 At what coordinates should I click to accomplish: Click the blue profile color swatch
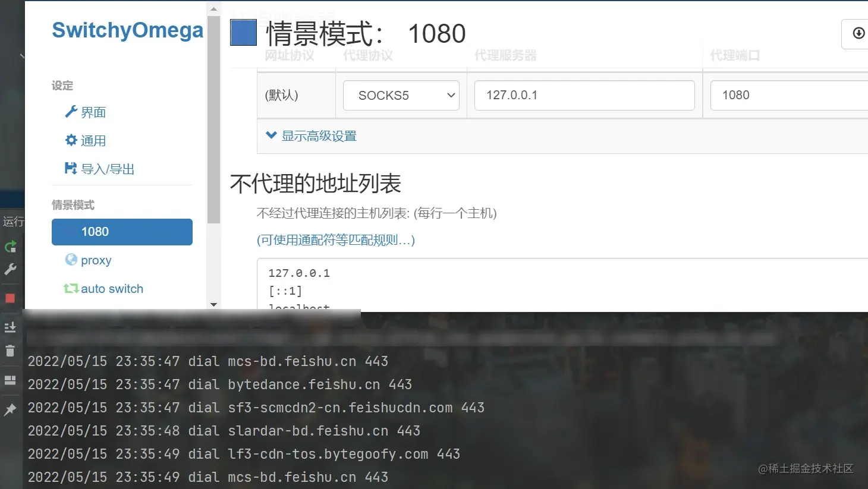[x=243, y=33]
